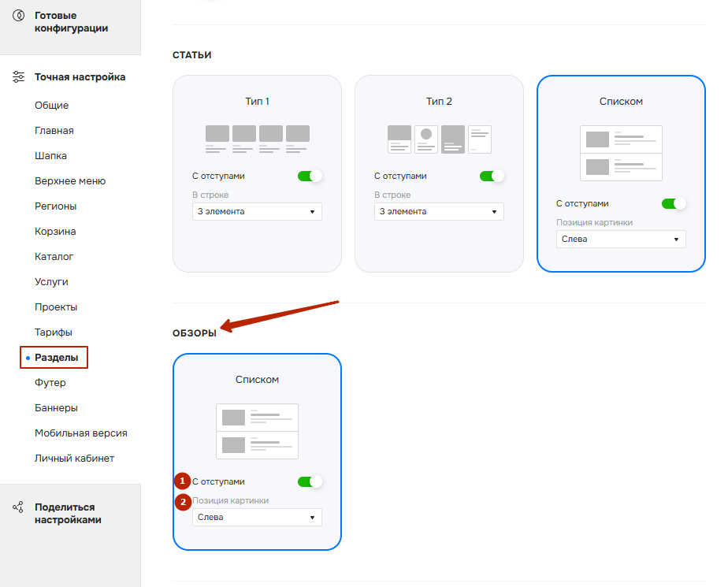This screenshot has height=587, width=728.
Task: Go to Мобильная версия in sidebar
Action: (x=80, y=433)
